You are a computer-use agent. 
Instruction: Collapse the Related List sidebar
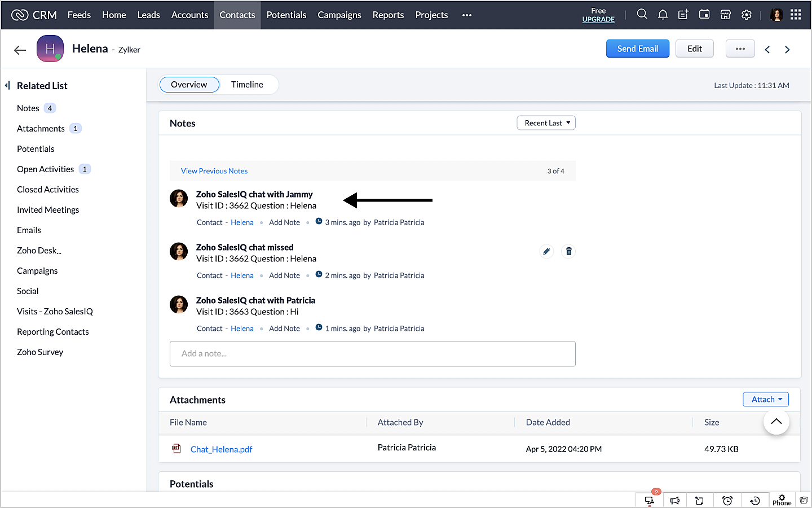[x=7, y=85]
